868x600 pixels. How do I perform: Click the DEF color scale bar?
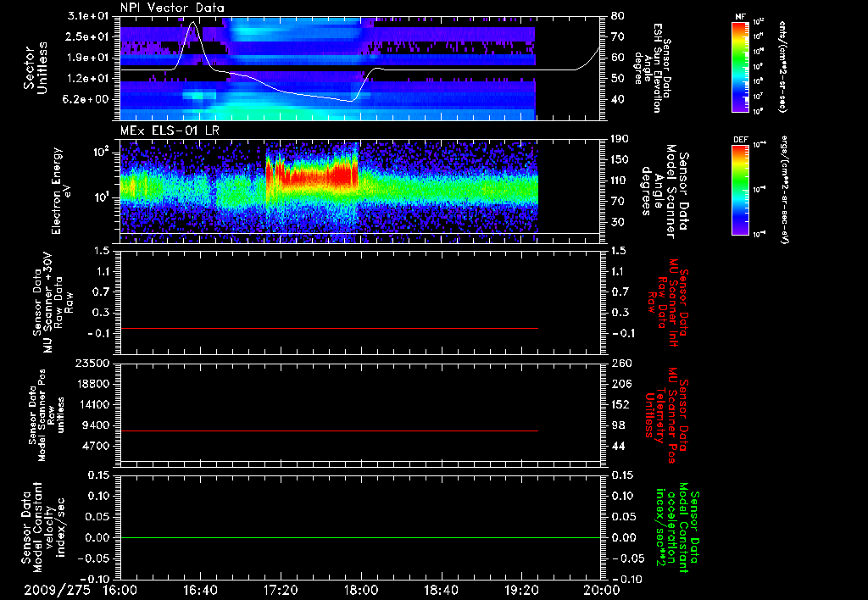click(741, 190)
